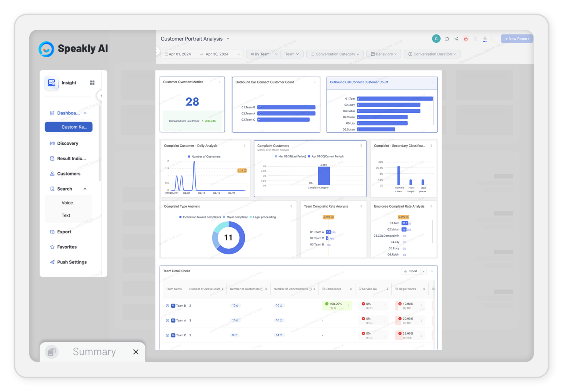The width and height of the screenshot is (563, 392).
Task: Open the theme fill-color icon
Action: (485, 38)
